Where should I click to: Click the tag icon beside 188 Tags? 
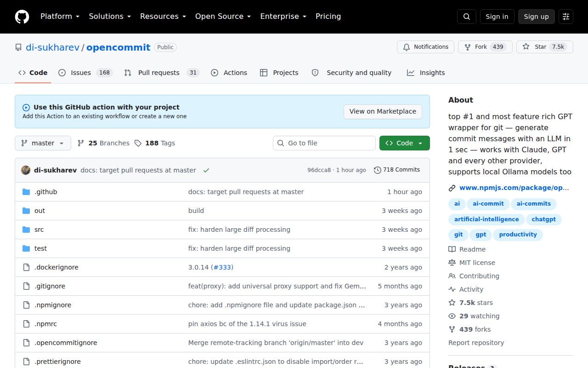tap(138, 143)
